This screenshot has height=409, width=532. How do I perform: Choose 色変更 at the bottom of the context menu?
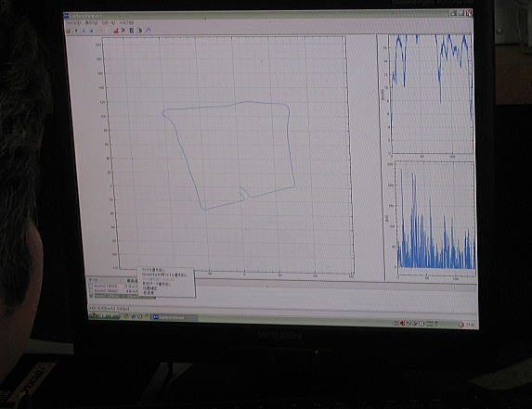pos(149,292)
